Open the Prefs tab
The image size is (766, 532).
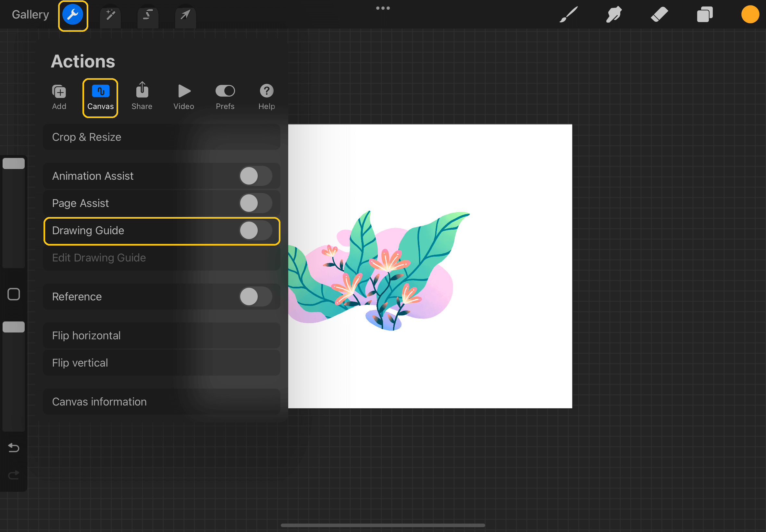point(225,97)
